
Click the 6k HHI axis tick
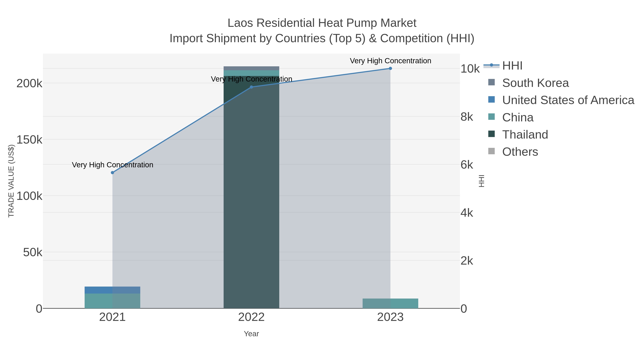pos(467,165)
